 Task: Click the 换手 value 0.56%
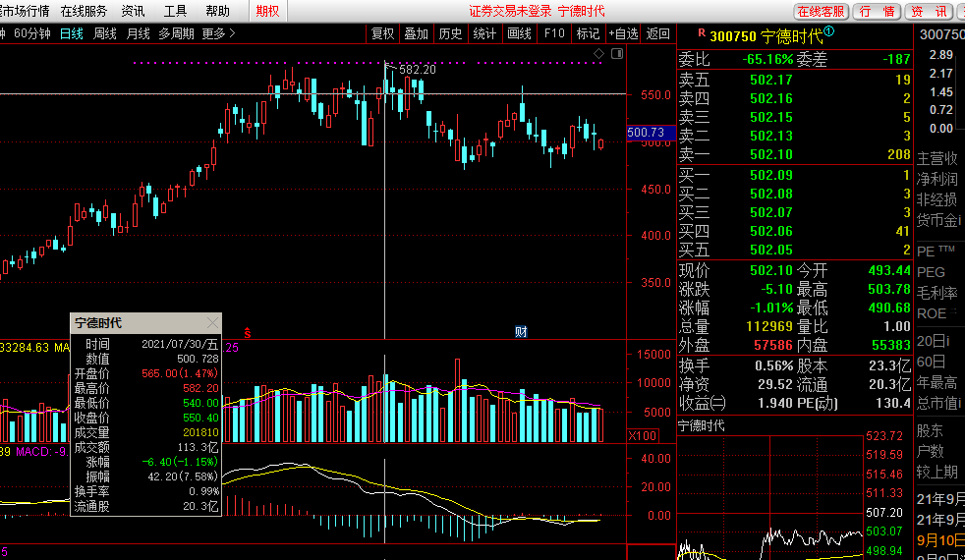[773, 366]
